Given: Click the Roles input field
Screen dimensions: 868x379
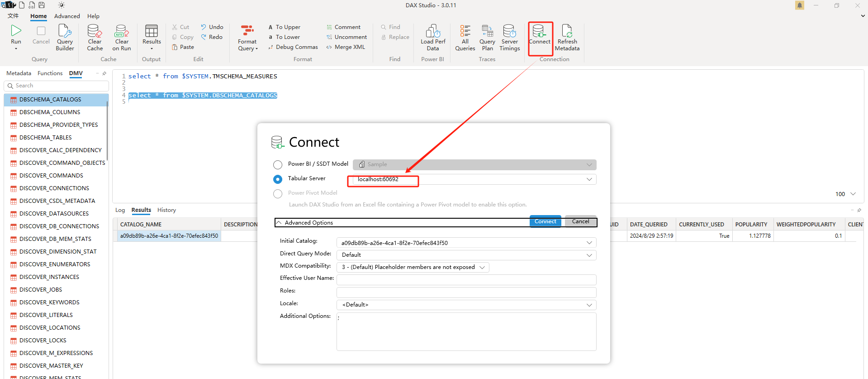Looking at the screenshot, I should click(x=466, y=293).
